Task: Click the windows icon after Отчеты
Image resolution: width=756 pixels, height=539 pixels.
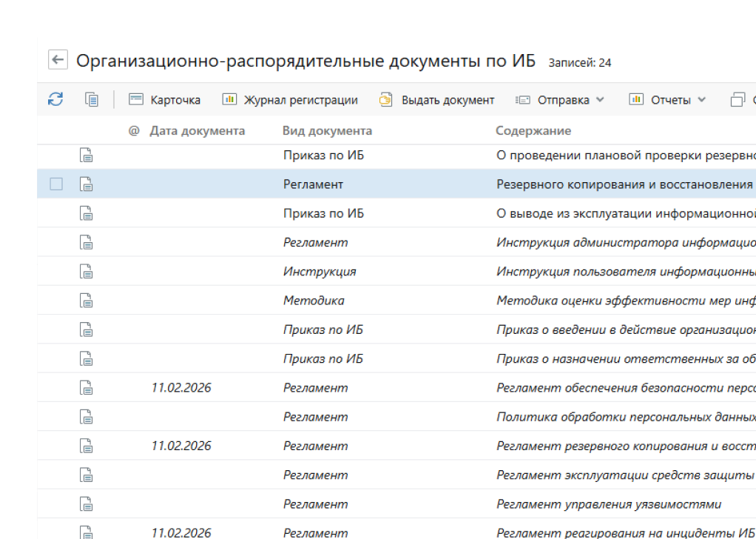Action: click(738, 100)
